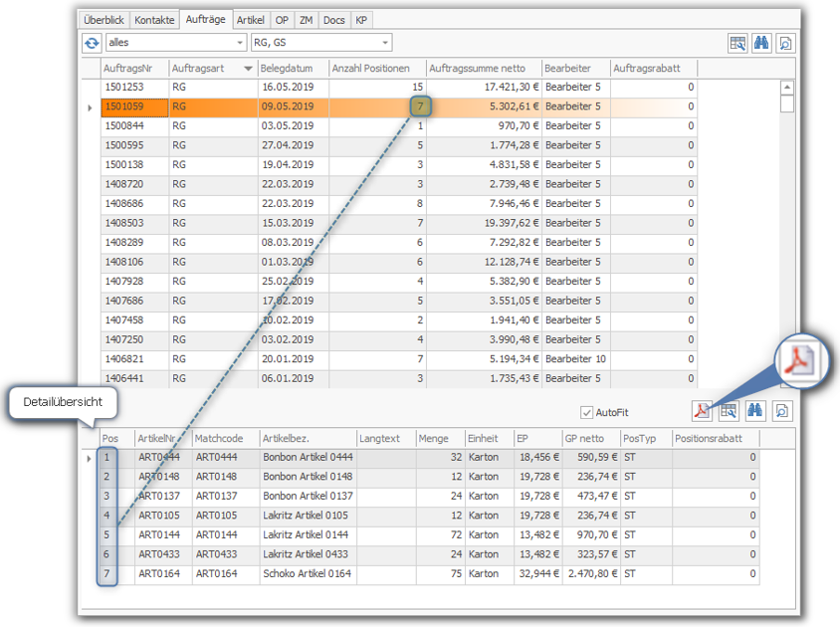Screen dimensions: 840x627
Task: Export positions to PDF beside AutoFit
Action: [702, 411]
